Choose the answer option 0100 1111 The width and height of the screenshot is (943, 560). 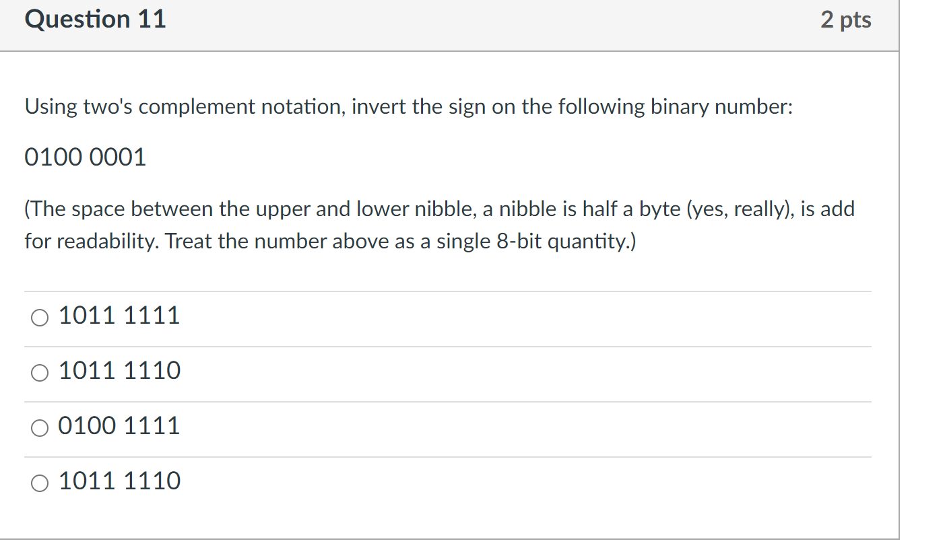39,427
